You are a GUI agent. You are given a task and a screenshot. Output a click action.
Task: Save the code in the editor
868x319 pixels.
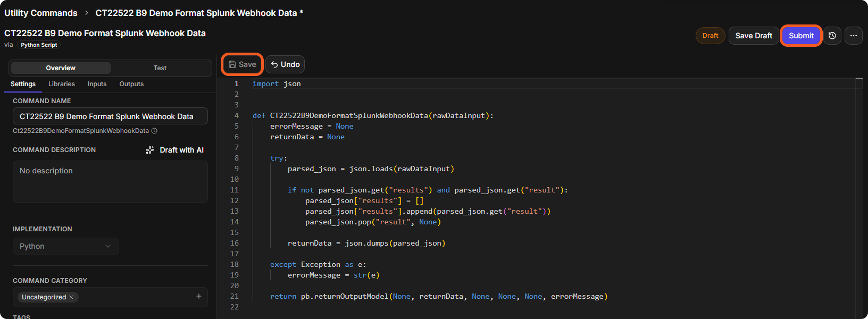click(242, 64)
